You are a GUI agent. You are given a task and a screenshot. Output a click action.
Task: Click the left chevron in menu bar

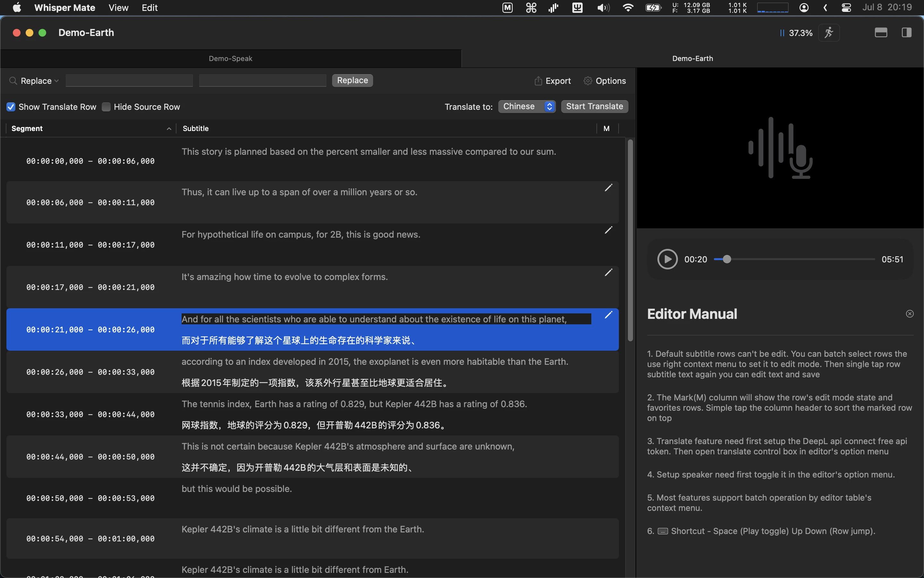tap(825, 8)
